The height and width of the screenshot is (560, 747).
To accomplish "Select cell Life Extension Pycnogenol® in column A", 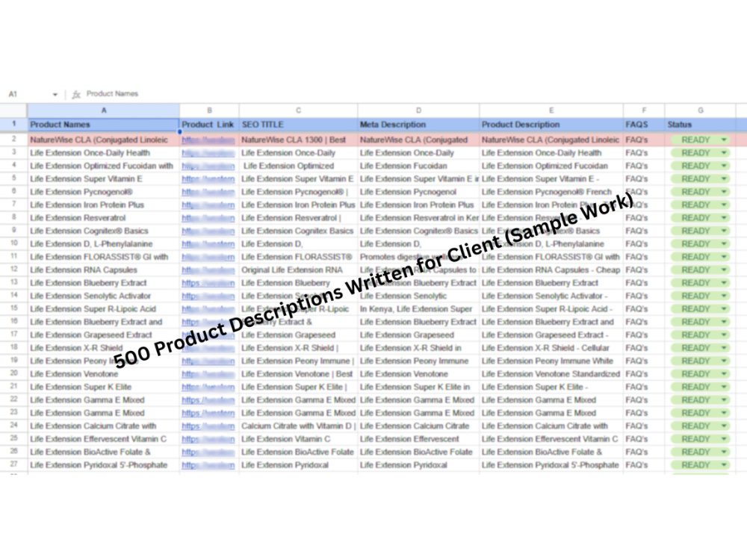I will [103, 192].
